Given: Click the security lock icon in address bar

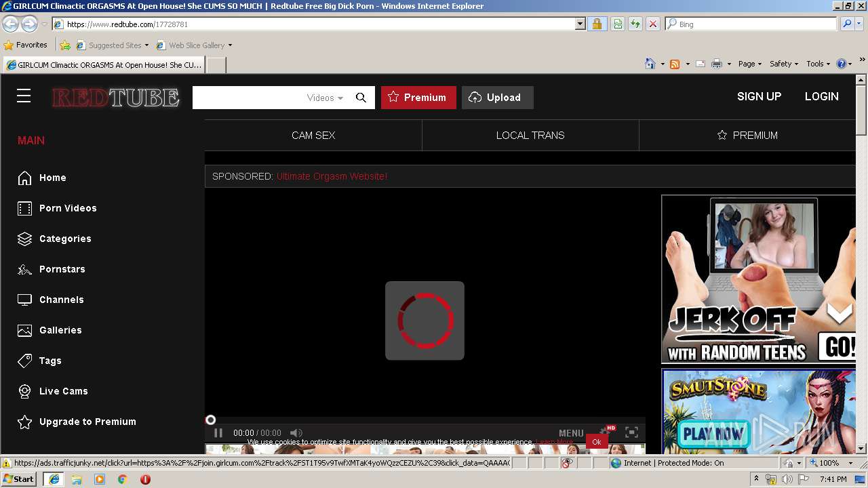Looking at the screenshot, I should (x=597, y=24).
